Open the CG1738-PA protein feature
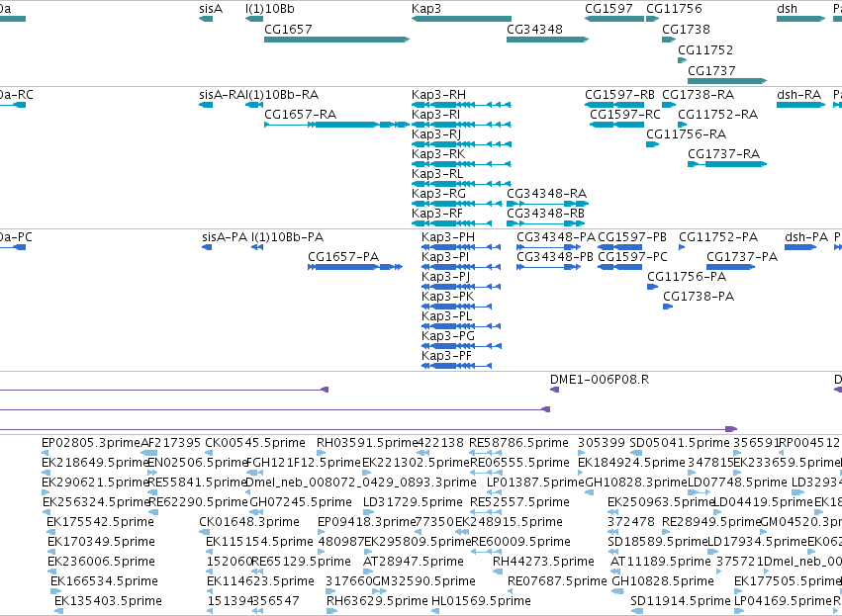 tap(668, 307)
